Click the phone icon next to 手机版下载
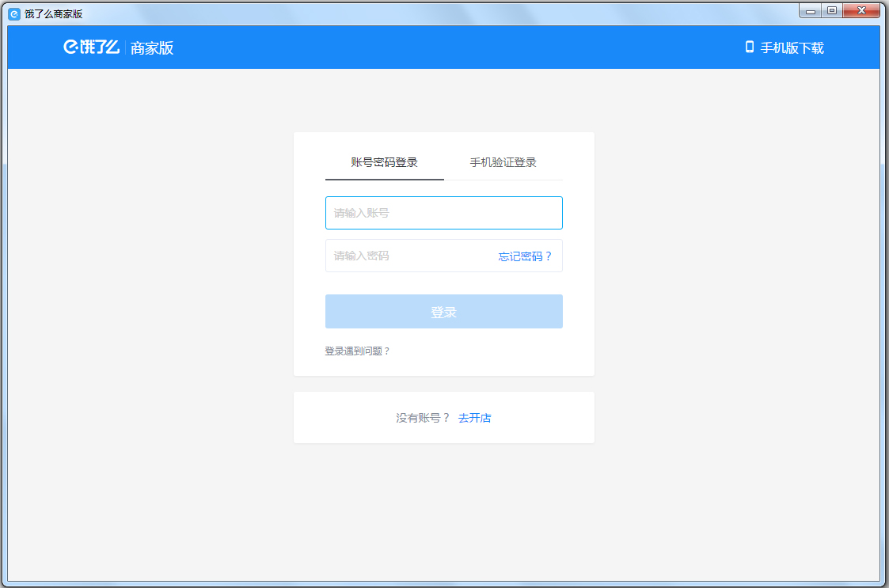 click(747, 47)
